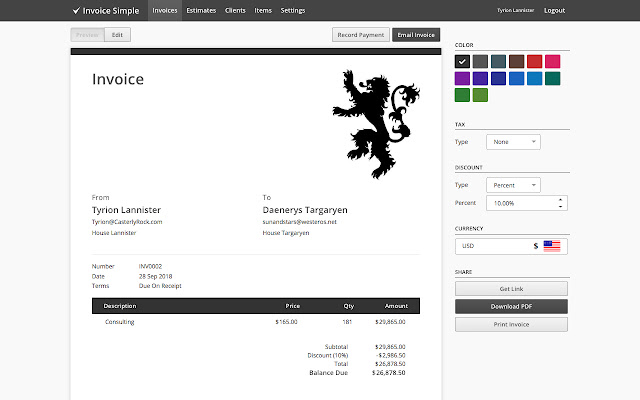Click the Get Link button
640x400 pixels.
point(511,289)
